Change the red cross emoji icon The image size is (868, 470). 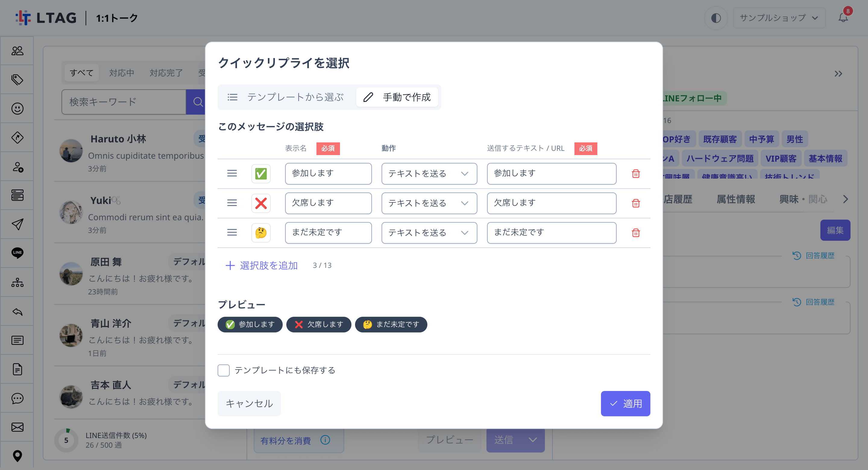tap(261, 203)
